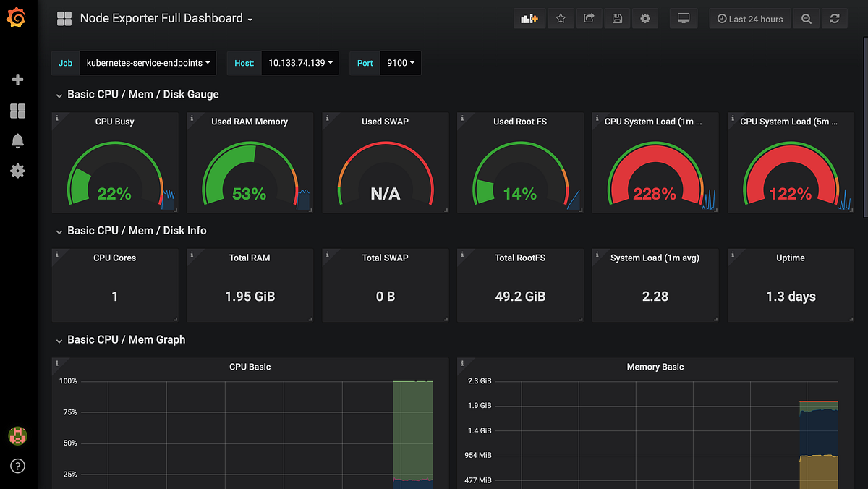Open dashboard settings gear in top bar
868x489 pixels.
click(x=645, y=19)
